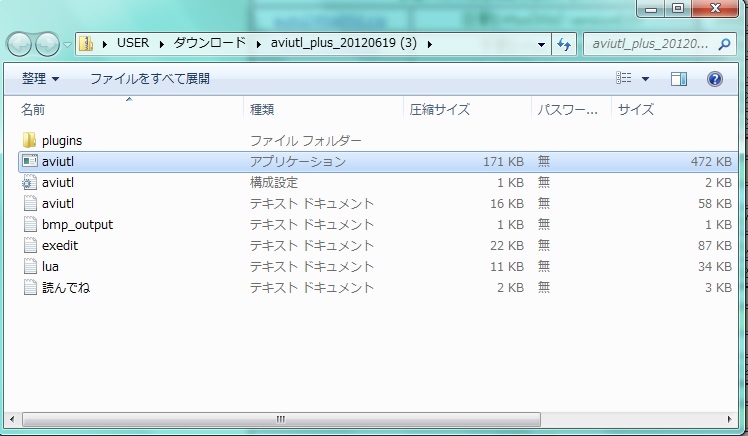Click the refresh arrows button
Image resolution: width=748 pixels, height=436 pixels.
564,44
